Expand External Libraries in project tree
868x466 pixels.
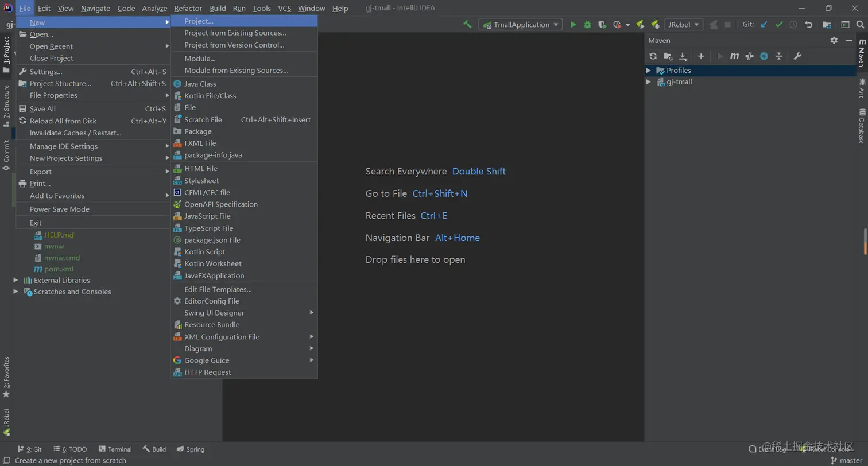click(16, 280)
